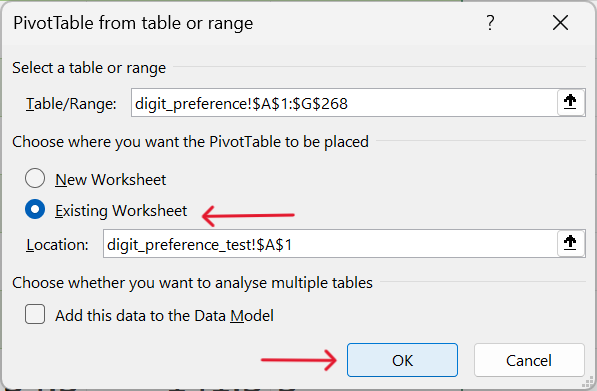The height and width of the screenshot is (391, 597).
Task: Click inside the Table/Range input field
Action: [344, 103]
